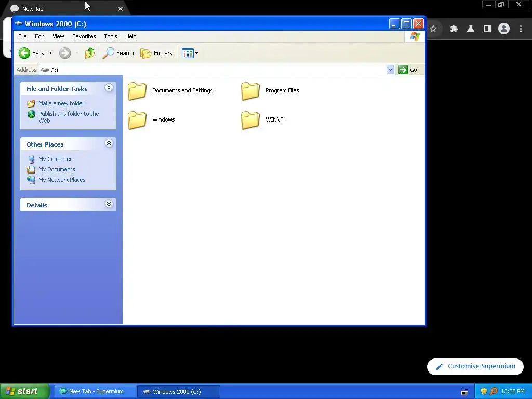This screenshot has width=532, height=399.
Task: Open the Views dropdown button
Action: (x=190, y=54)
